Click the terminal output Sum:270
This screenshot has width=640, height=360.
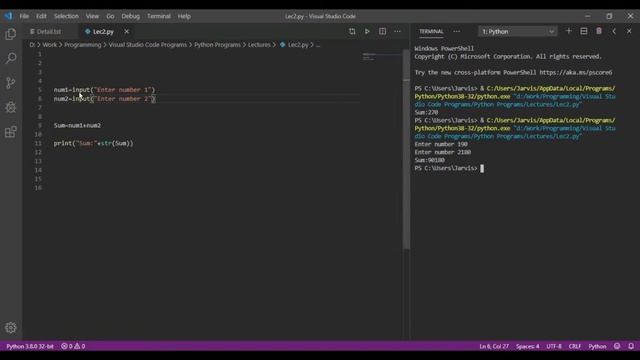click(426, 112)
